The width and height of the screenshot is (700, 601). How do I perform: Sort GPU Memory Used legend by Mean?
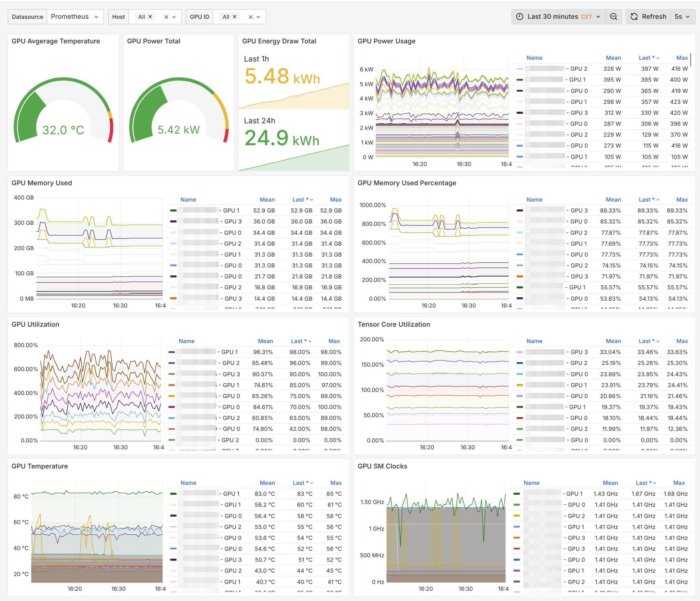(x=267, y=200)
